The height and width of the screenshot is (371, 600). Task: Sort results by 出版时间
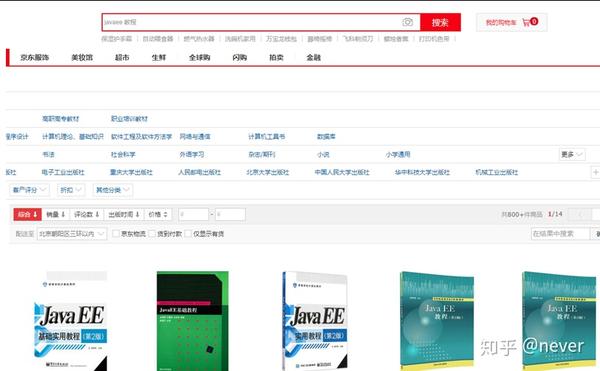click(124, 215)
